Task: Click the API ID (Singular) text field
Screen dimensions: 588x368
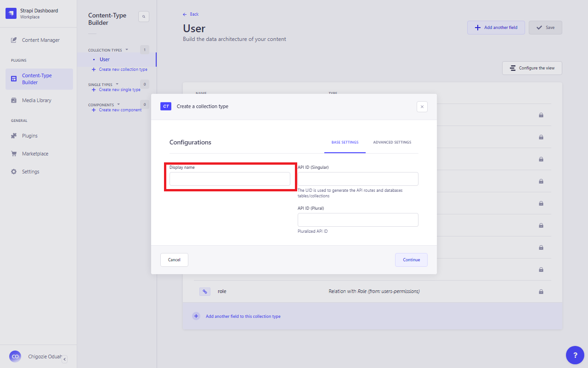Action: point(358,179)
